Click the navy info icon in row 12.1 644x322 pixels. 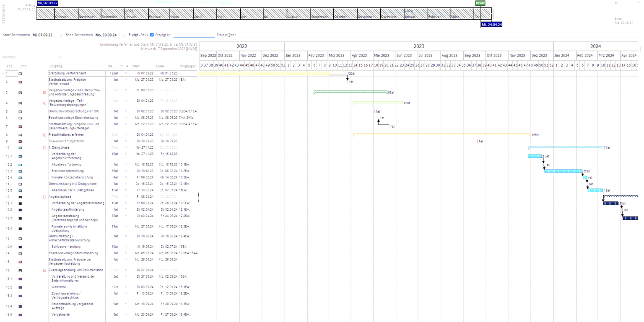point(20,204)
